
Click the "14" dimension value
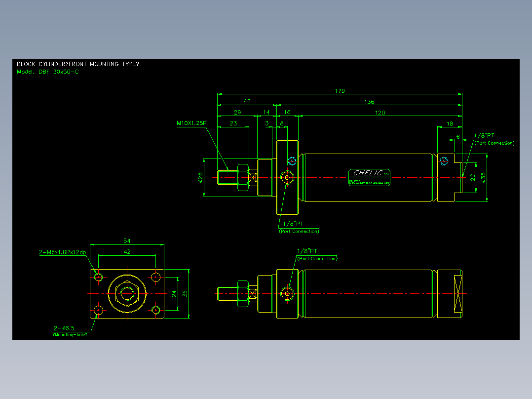click(x=266, y=112)
